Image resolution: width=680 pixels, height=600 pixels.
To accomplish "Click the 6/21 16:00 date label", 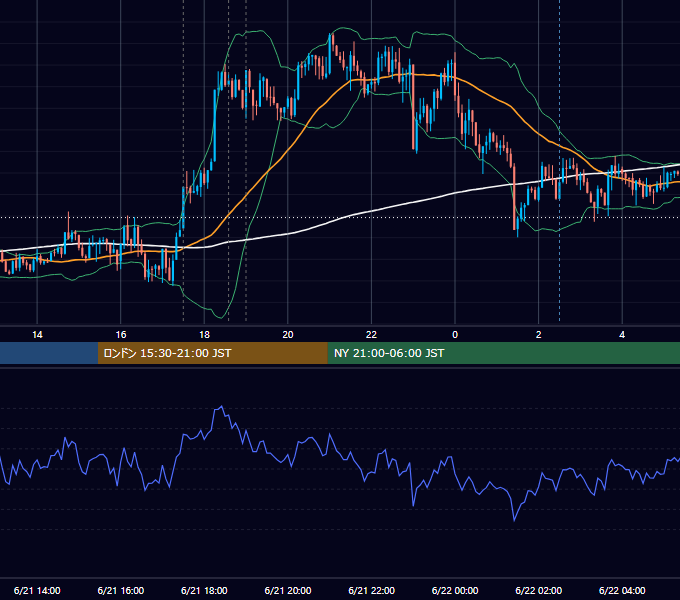I will [121, 590].
